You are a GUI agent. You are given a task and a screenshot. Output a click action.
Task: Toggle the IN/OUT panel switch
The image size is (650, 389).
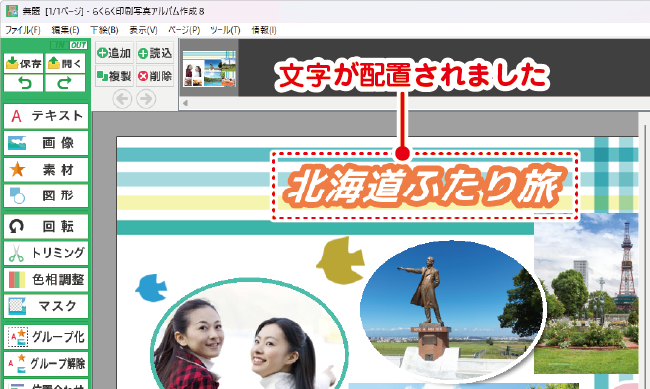[x=69, y=45]
